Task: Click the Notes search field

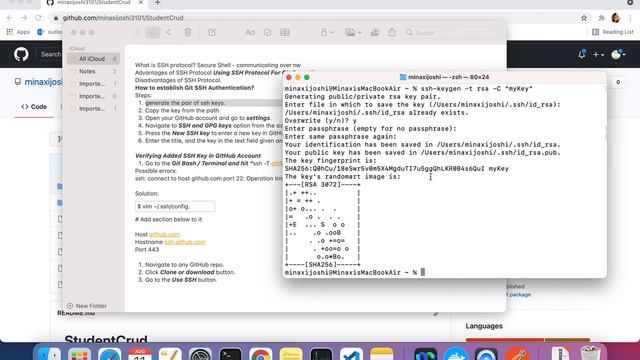Action: [451, 33]
